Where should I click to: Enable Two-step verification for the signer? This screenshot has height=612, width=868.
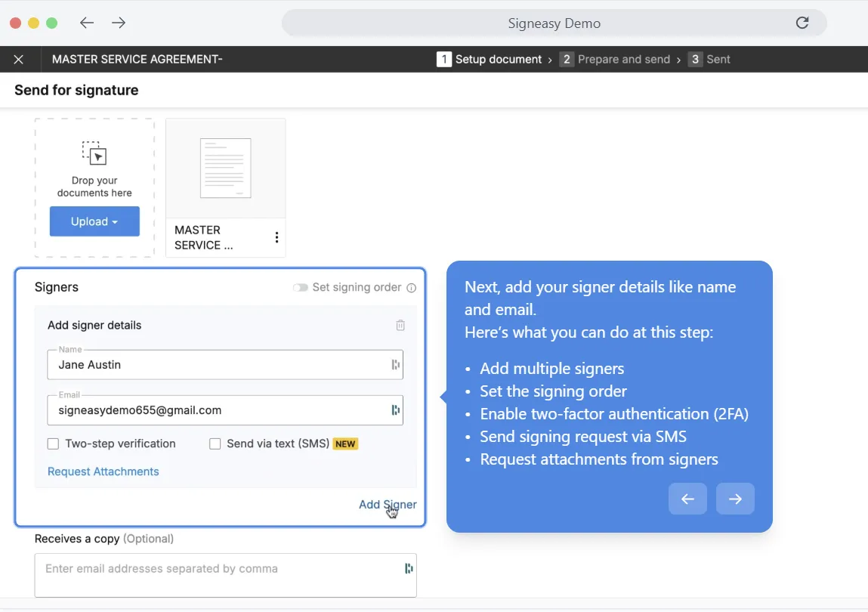point(53,444)
